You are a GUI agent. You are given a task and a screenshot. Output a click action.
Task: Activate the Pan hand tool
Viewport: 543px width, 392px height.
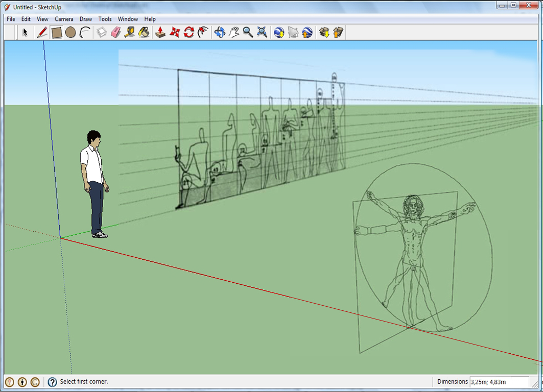click(234, 33)
